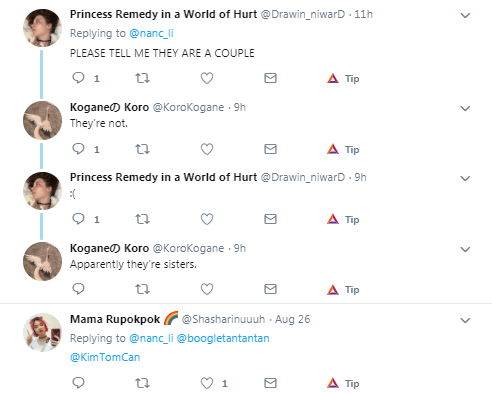Viewport: 492px width, 393px height.
Task: Reply to the "PLEASE TELL ME THEY ARE A COUPLE" tweet
Action: pos(78,78)
